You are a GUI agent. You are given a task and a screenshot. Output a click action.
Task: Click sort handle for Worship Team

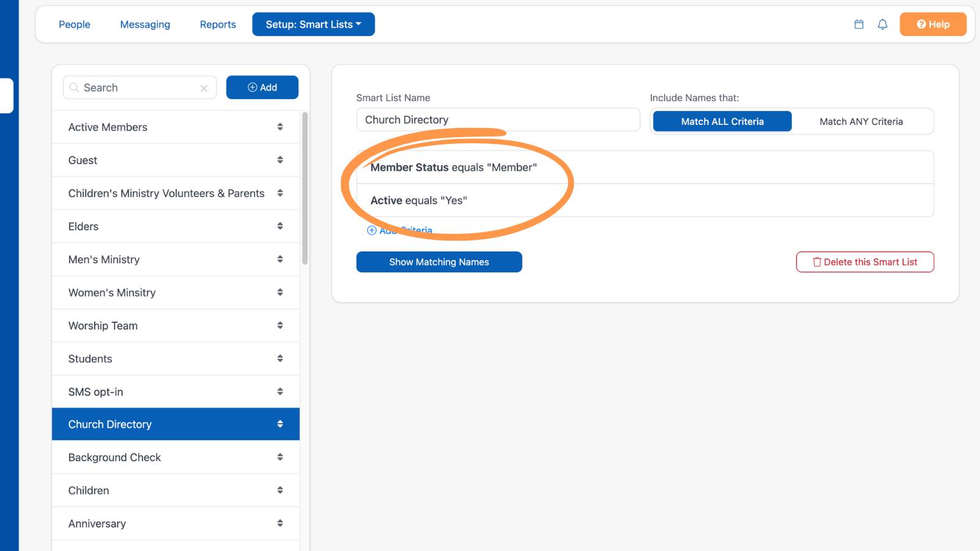click(280, 325)
